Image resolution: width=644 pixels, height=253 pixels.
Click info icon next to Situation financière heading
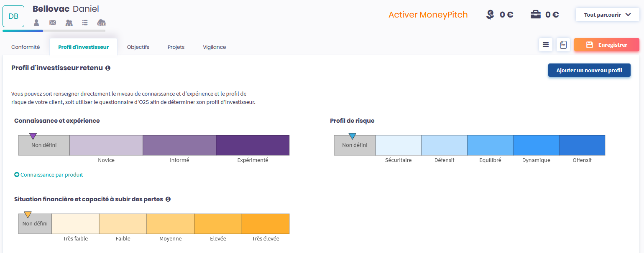point(168,199)
